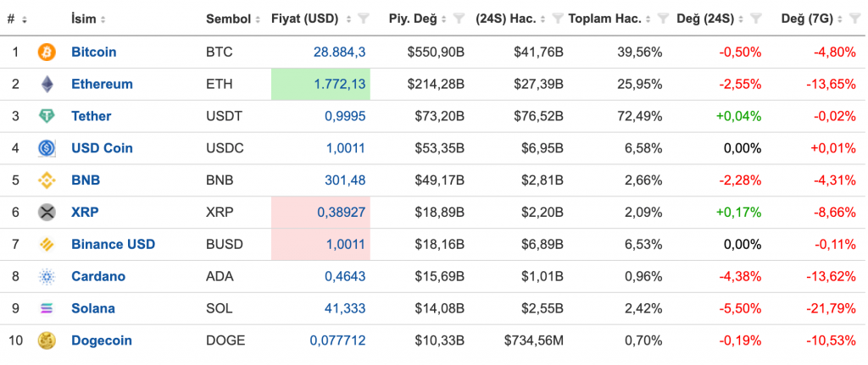Image resolution: width=868 pixels, height=365 pixels.
Task: Sort by Piy. Değ column arrows
Action: 444,19
